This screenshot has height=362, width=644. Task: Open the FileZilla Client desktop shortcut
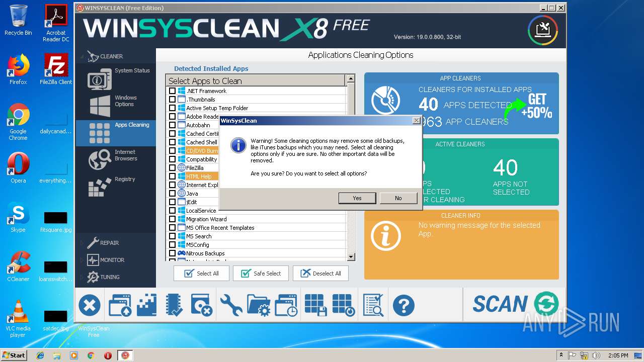click(x=56, y=69)
